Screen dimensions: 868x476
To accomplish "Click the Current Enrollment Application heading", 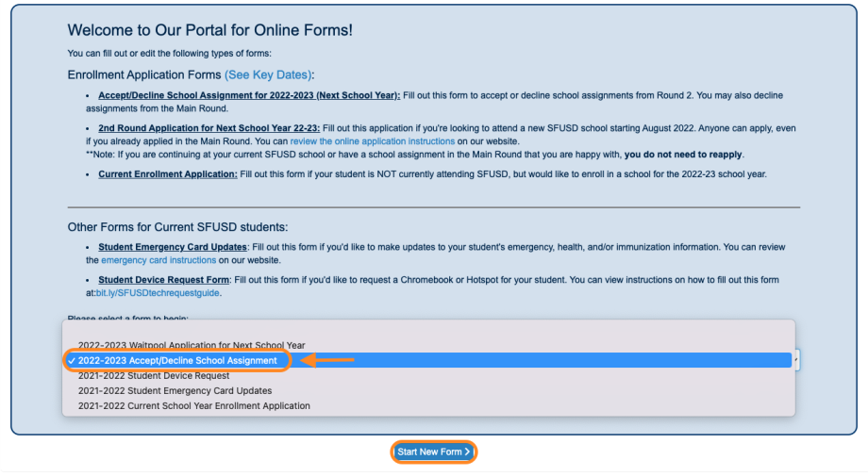I will coord(167,174).
